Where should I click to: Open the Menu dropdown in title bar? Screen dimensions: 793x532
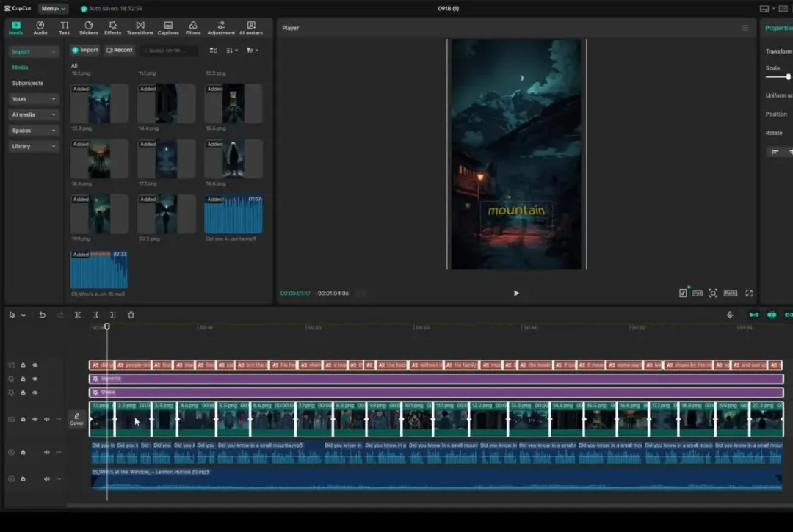53,9
